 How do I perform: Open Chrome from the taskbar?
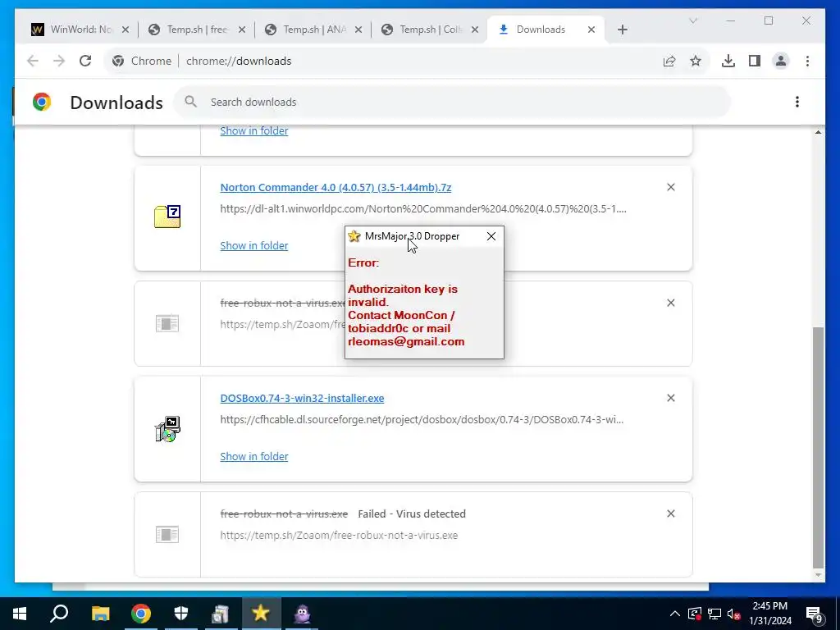click(x=141, y=614)
